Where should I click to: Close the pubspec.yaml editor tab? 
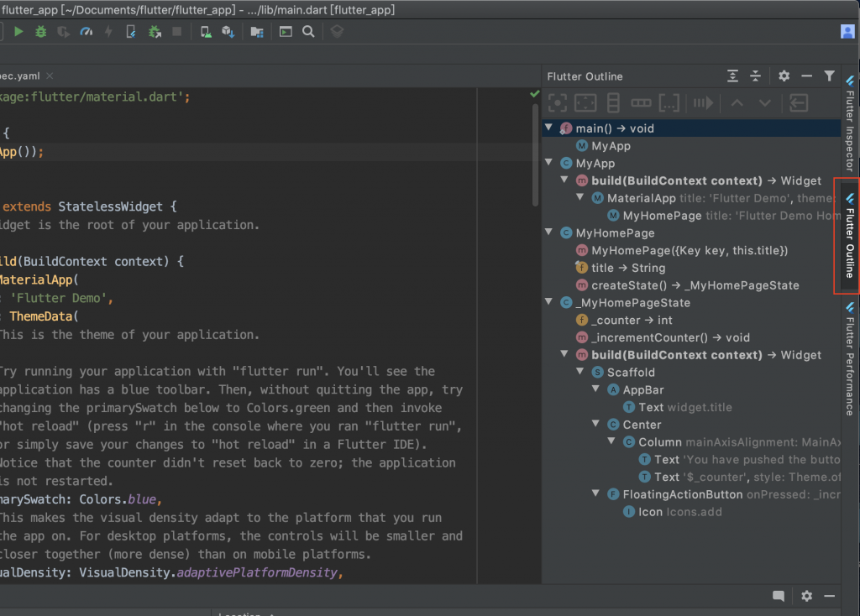coord(50,76)
